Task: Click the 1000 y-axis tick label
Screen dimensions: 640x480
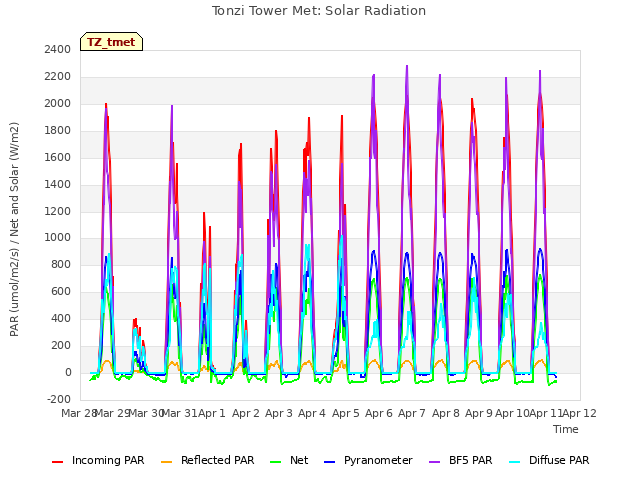Action: [x=58, y=238]
